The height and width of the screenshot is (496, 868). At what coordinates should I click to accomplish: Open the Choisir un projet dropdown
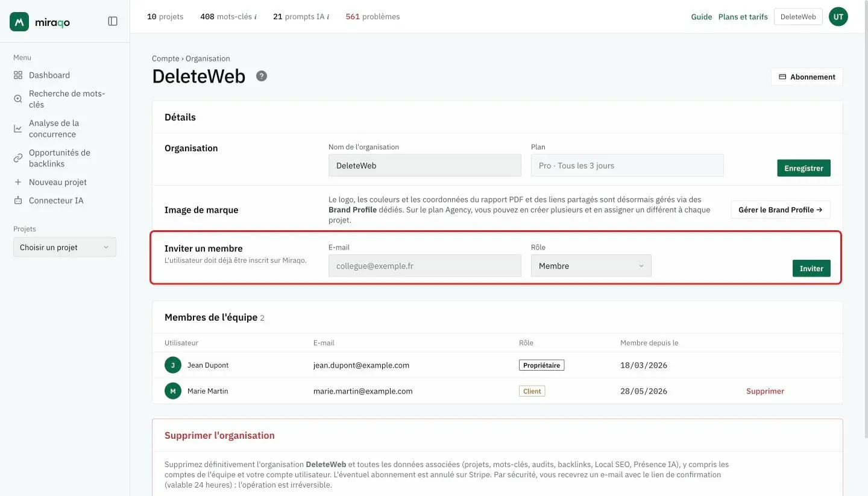tap(64, 247)
